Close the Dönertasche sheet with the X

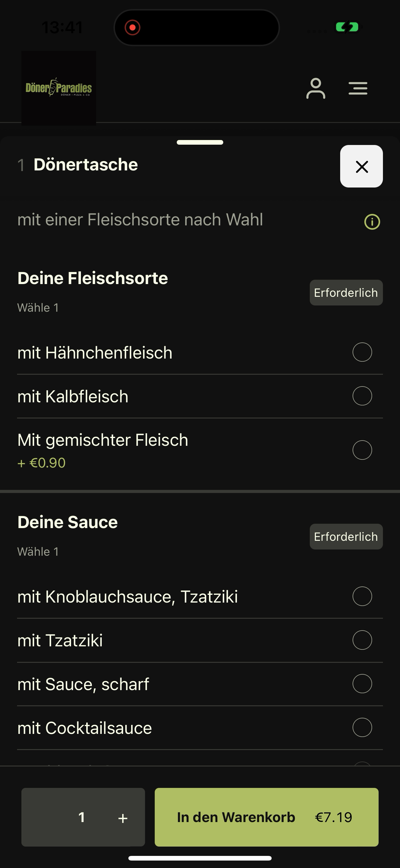click(361, 166)
